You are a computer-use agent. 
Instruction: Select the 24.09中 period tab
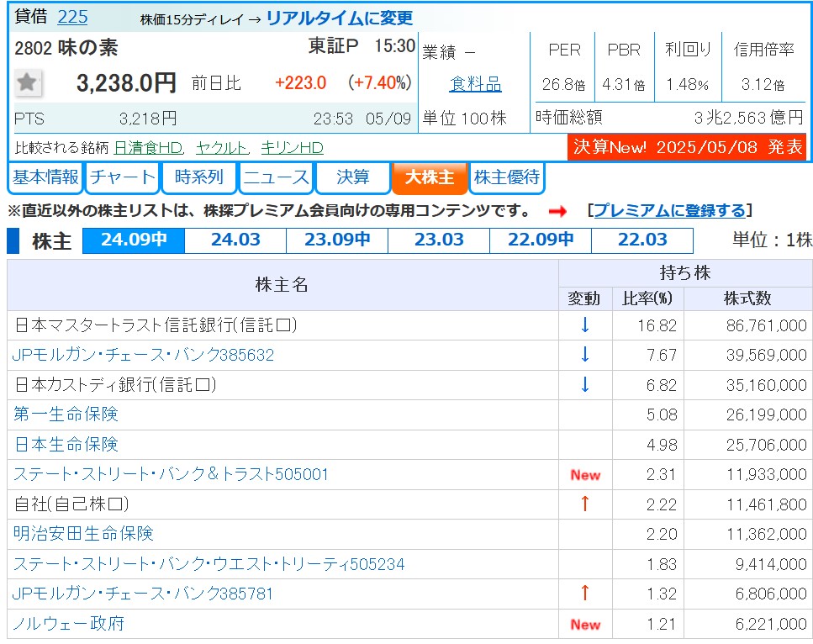coord(134,240)
